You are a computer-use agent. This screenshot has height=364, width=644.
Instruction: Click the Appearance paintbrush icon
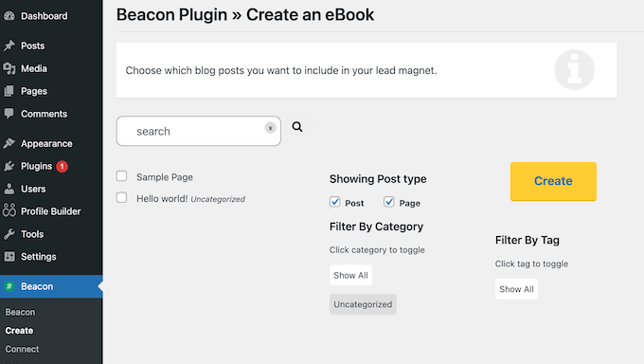pyautogui.click(x=9, y=143)
